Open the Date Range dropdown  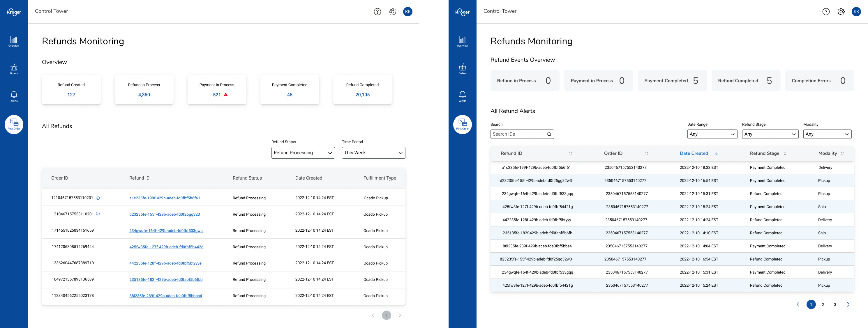(712, 134)
